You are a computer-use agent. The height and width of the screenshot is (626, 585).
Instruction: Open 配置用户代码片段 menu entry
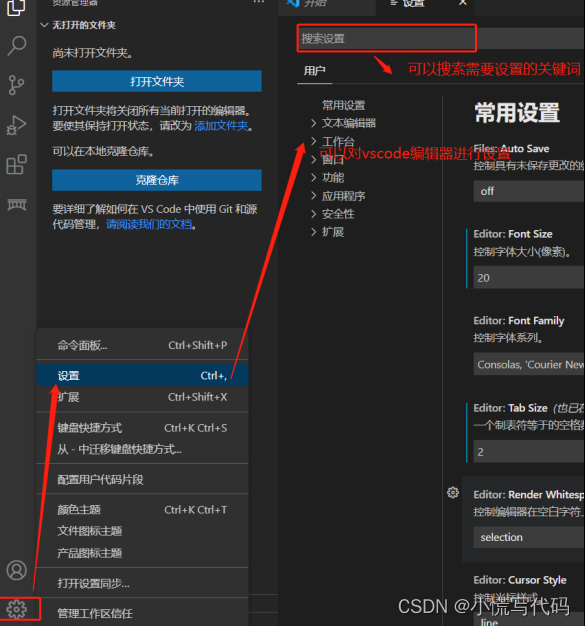click(x=142, y=479)
